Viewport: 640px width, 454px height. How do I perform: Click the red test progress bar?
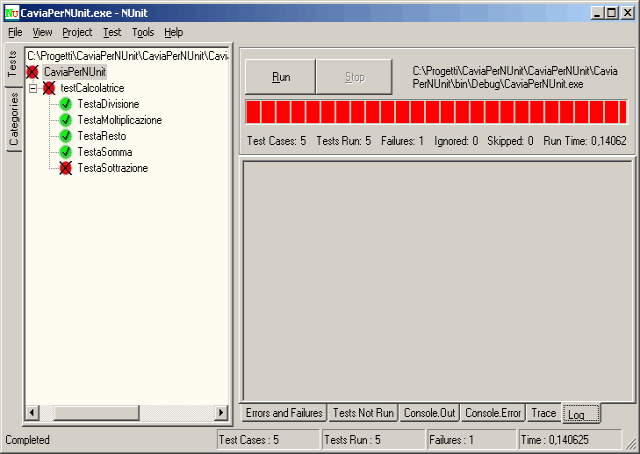(436, 112)
